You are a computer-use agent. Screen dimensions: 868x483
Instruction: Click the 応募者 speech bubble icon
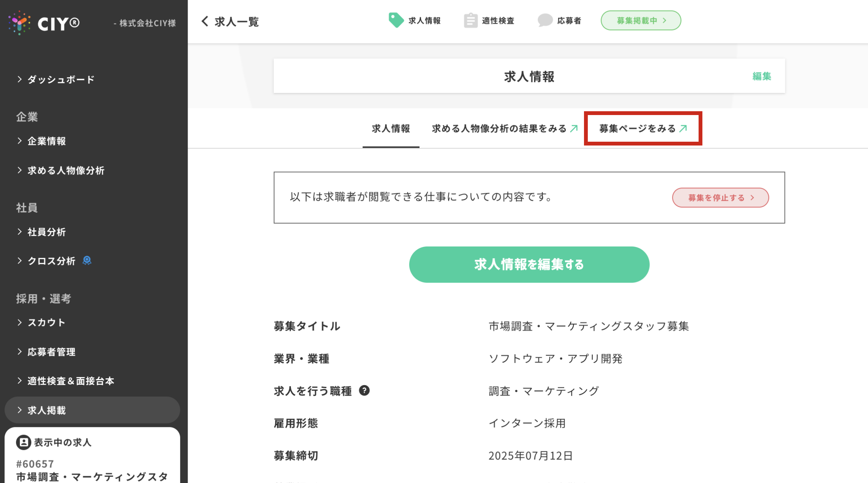pos(545,20)
